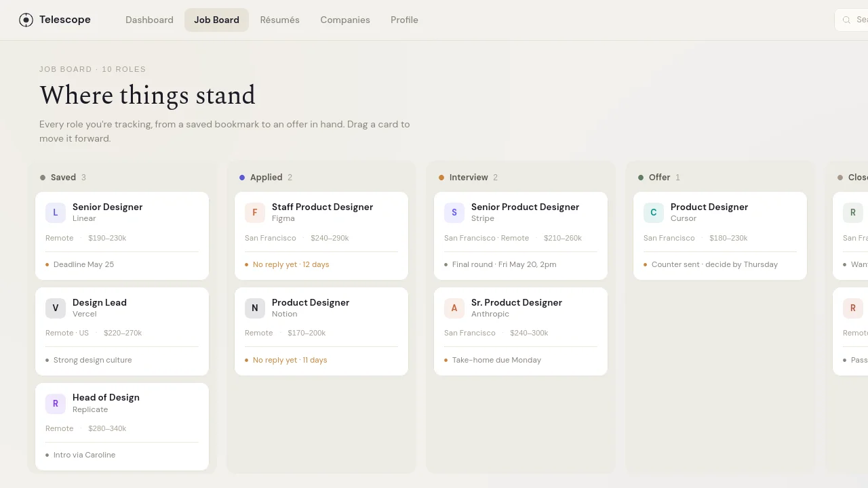The width and height of the screenshot is (868, 488).
Task: Click the $280–340k salary text
Action: click(107, 428)
